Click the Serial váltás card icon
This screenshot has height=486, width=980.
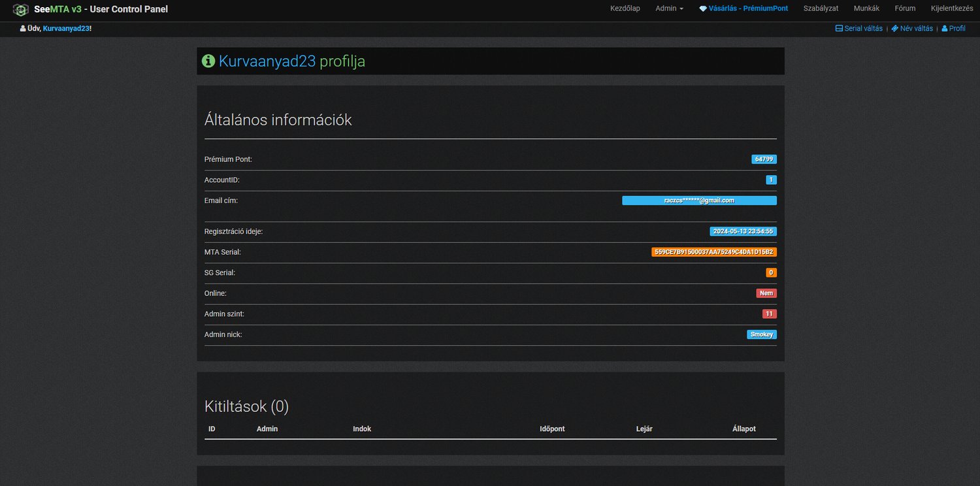coord(840,29)
